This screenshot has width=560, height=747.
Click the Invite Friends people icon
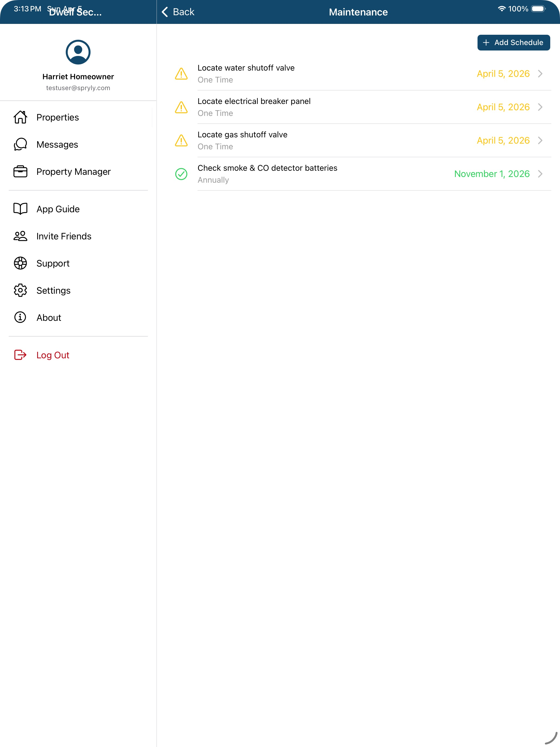(x=20, y=236)
